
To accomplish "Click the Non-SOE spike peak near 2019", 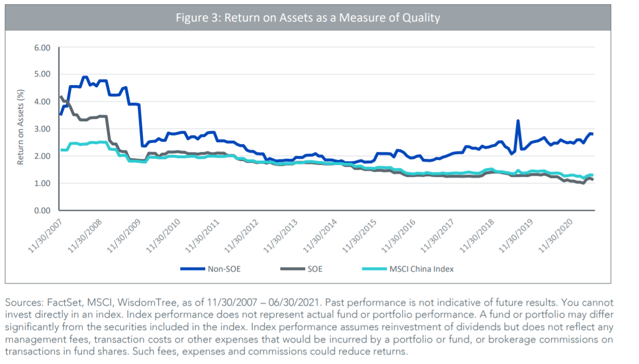I will point(518,121).
